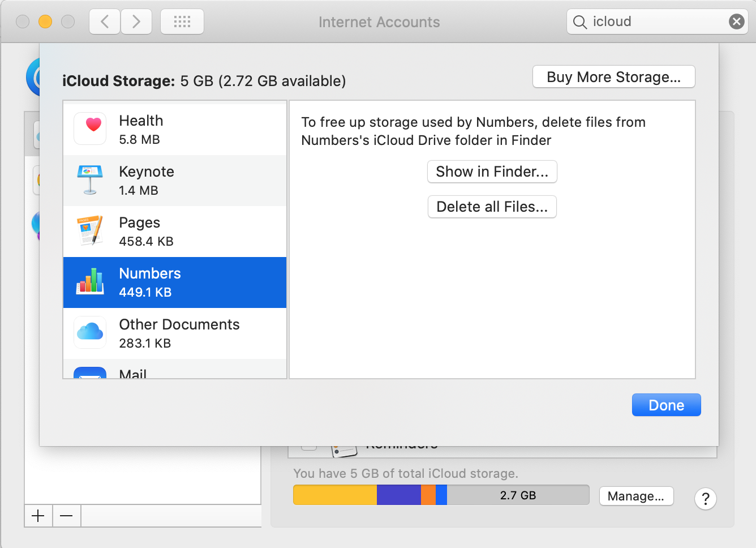
Task: Select the Keynote 1.4 MB row
Action: tap(175, 181)
